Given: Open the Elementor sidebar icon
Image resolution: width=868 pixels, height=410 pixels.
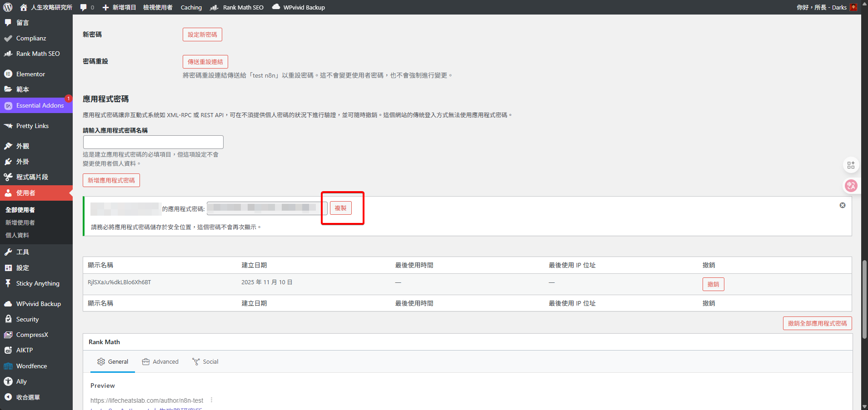Looking at the screenshot, I should (9, 74).
